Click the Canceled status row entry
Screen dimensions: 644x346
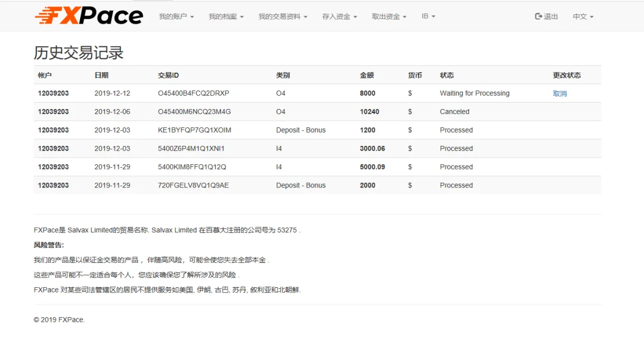click(x=454, y=112)
